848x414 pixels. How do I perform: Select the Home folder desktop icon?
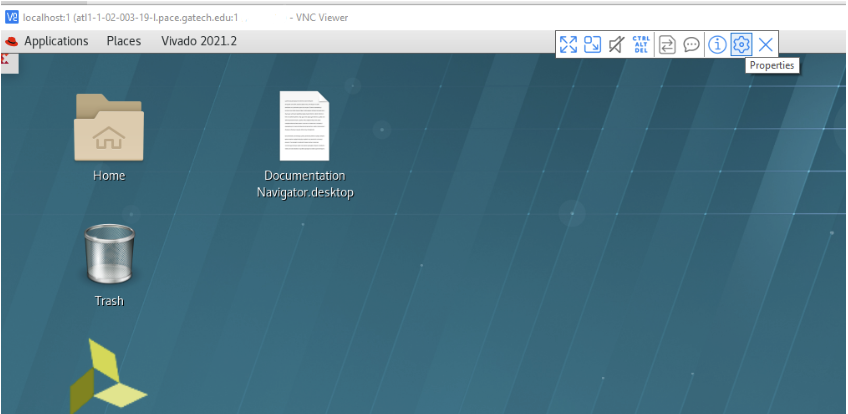click(x=109, y=128)
